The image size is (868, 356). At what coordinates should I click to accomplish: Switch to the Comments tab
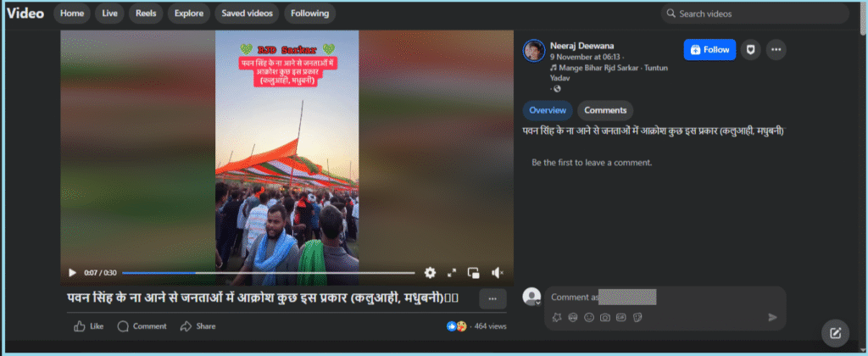tap(604, 110)
